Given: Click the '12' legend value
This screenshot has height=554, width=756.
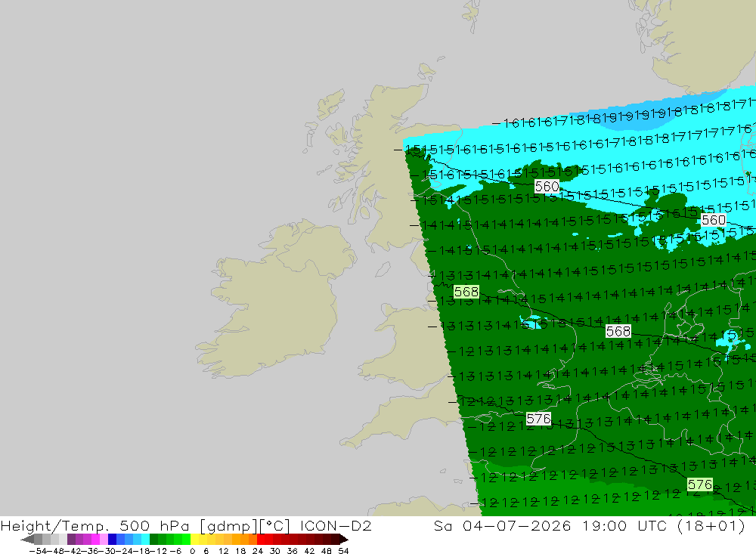Looking at the screenshot, I should click(224, 551).
